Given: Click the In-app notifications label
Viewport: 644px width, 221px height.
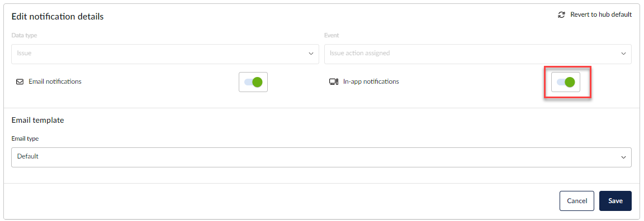Looking at the screenshot, I should tap(371, 81).
